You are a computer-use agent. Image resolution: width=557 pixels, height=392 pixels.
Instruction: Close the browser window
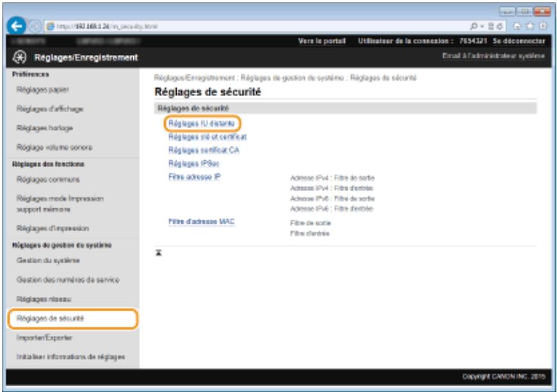point(542,12)
